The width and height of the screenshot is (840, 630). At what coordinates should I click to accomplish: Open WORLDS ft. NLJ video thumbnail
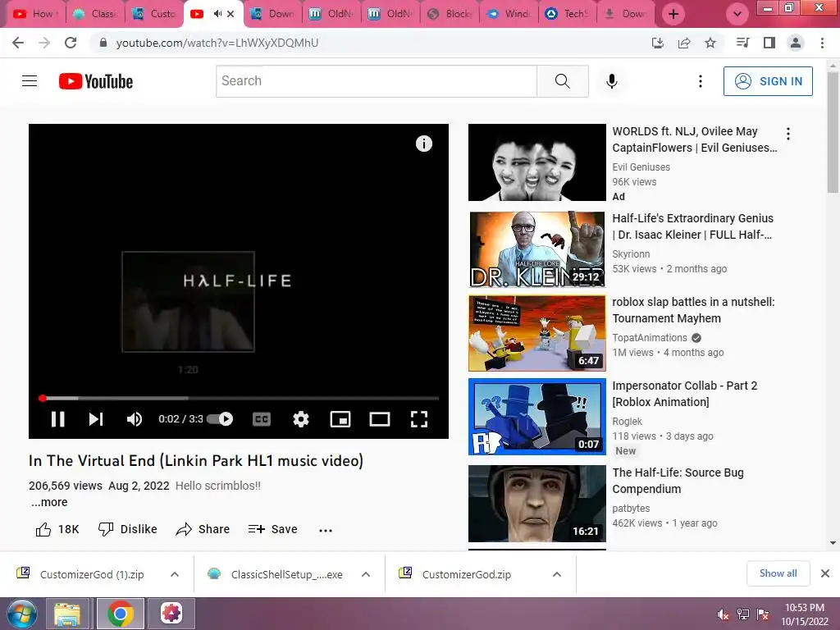(x=536, y=162)
